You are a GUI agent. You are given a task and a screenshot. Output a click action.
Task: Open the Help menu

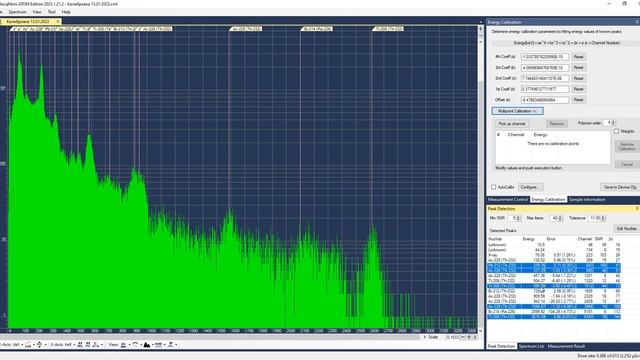(x=66, y=12)
